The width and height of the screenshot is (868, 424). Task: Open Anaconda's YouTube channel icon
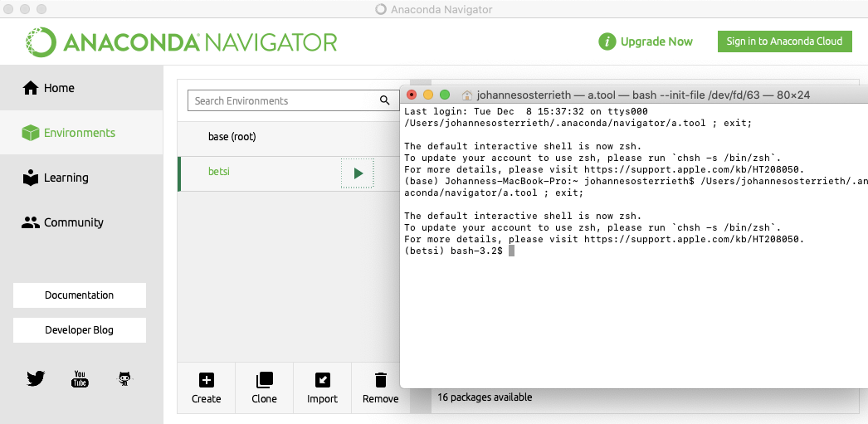(80, 378)
